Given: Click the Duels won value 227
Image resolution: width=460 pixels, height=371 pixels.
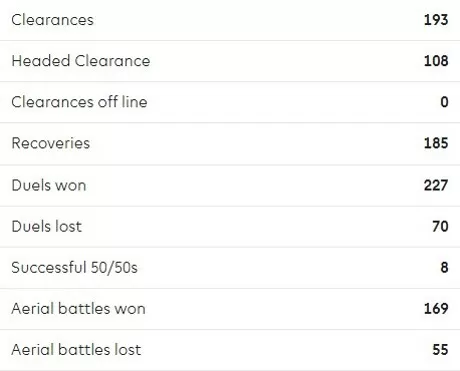Looking at the screenshot, I should 436,185.
